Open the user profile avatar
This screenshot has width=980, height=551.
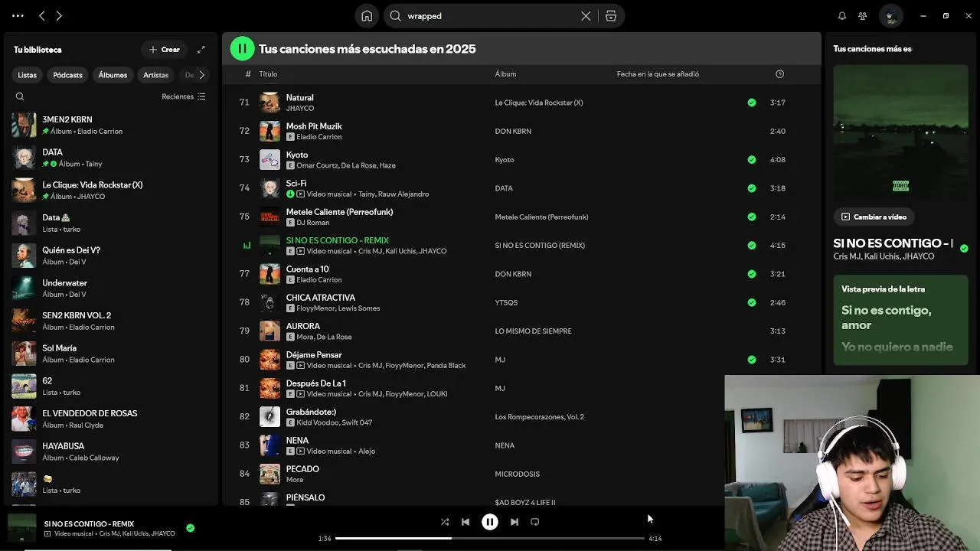(x=890, y=15)
